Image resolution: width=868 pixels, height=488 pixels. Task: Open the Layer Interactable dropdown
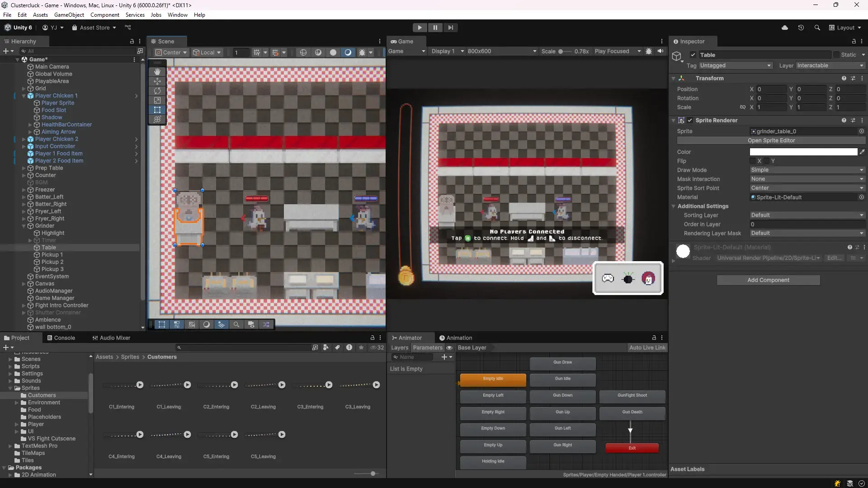point(830,66)
